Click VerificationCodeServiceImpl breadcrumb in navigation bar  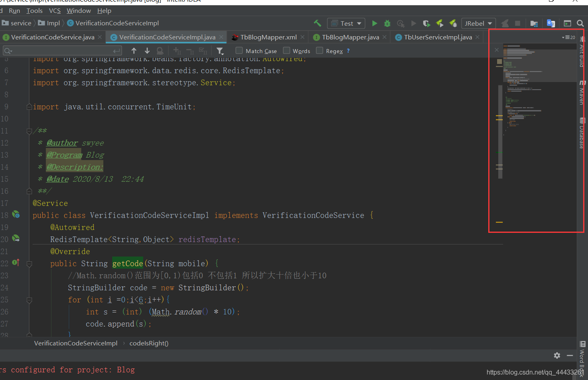(x=113, y=23)
